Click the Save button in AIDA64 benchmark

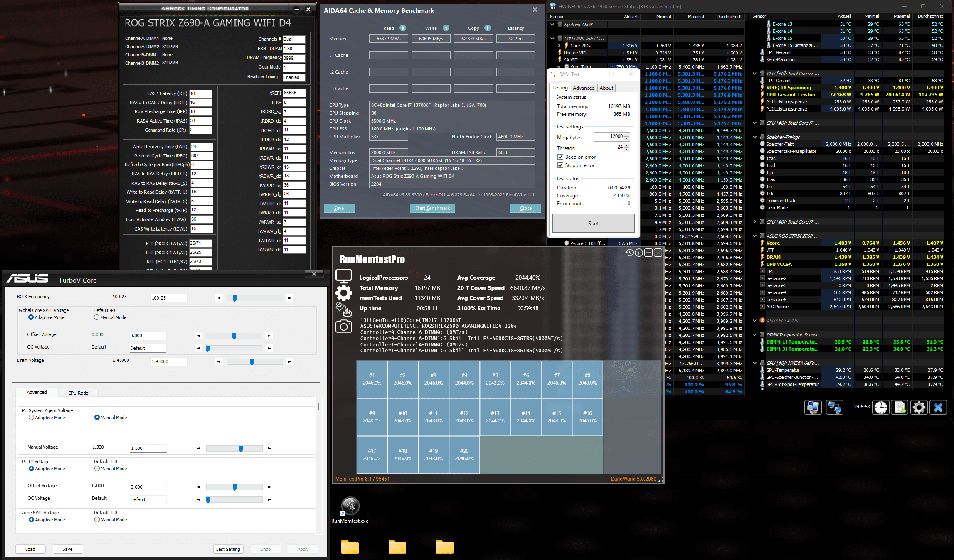coord(339,208)
